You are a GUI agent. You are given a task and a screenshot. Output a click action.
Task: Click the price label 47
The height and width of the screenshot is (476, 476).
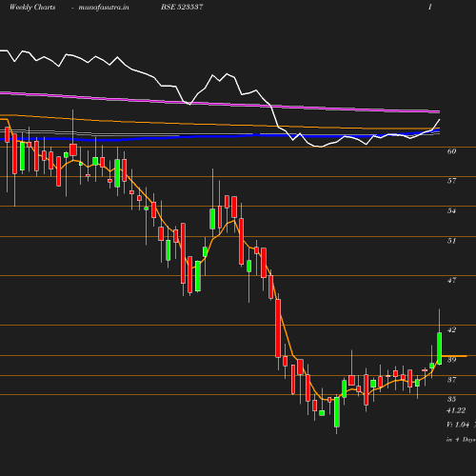451,280
